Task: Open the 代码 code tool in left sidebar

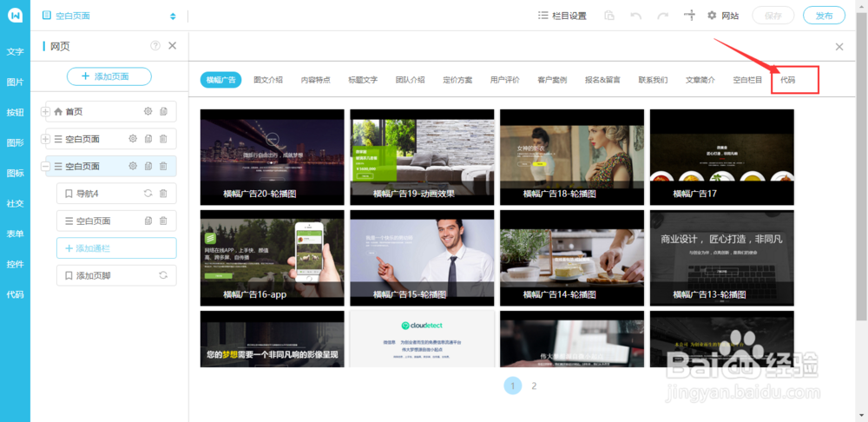Action: [15, 294]
